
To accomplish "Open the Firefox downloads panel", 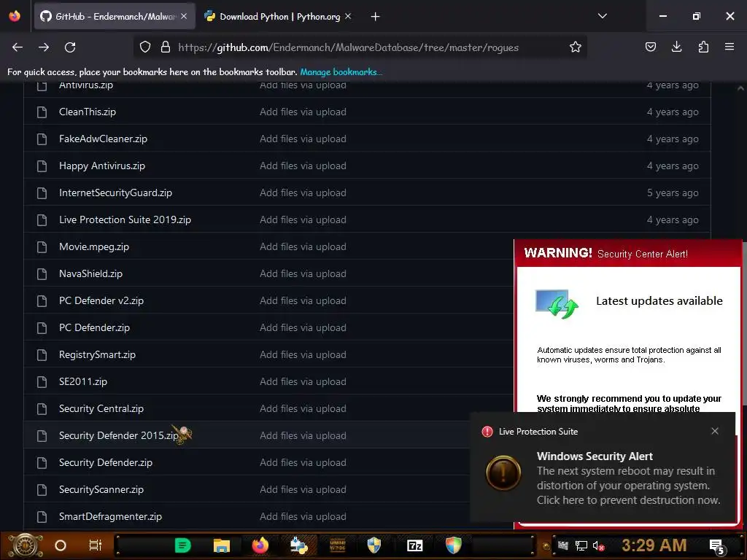I will (x=676, y=47).
